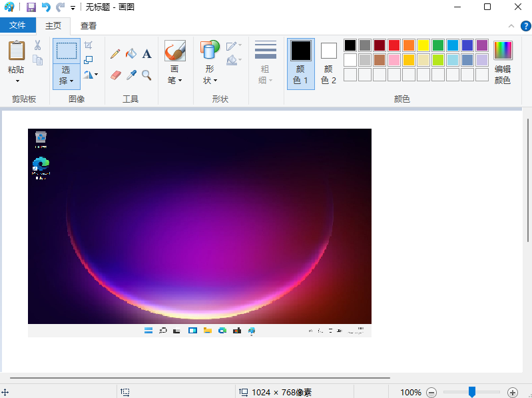
Task: Click the Crop icon in the image group
Action: click(x=89, y=45)
